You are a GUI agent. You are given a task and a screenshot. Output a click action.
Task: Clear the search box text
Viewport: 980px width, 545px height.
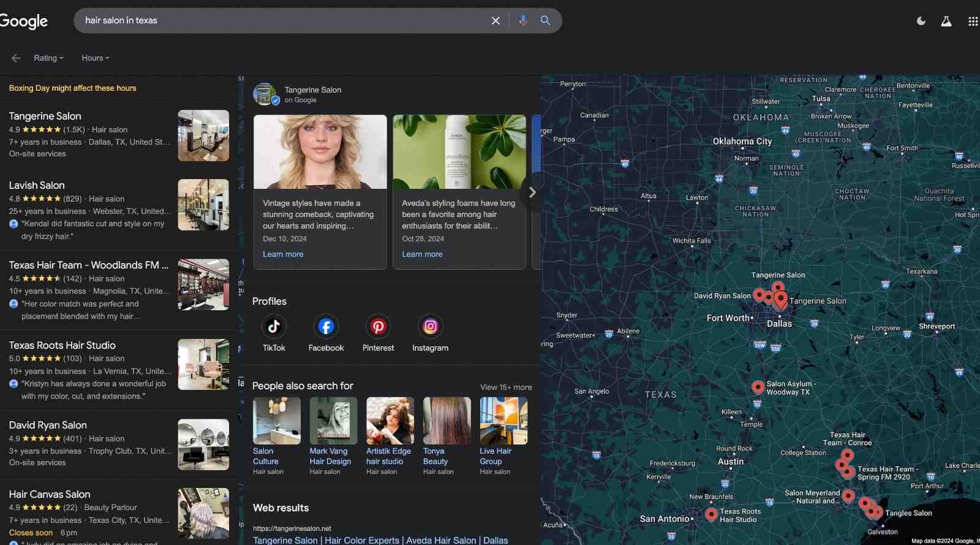(x=496, y=21)
